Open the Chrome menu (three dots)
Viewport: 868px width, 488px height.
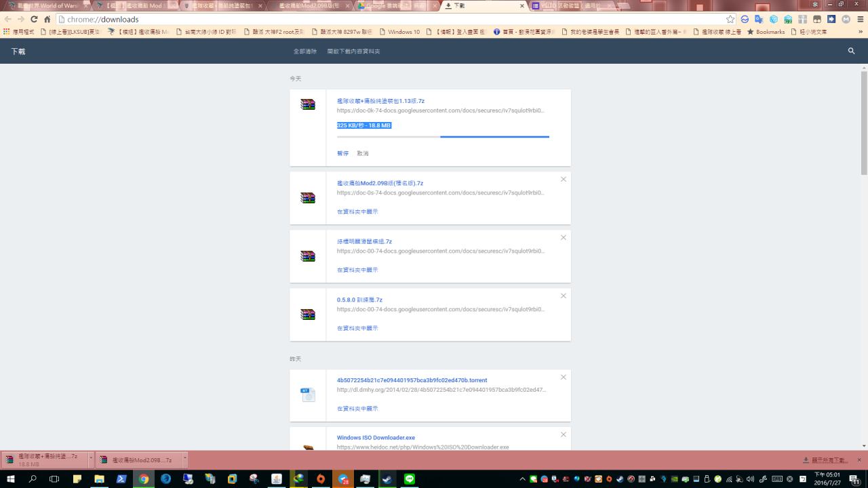pyautogui.click(x=859, y=20)
